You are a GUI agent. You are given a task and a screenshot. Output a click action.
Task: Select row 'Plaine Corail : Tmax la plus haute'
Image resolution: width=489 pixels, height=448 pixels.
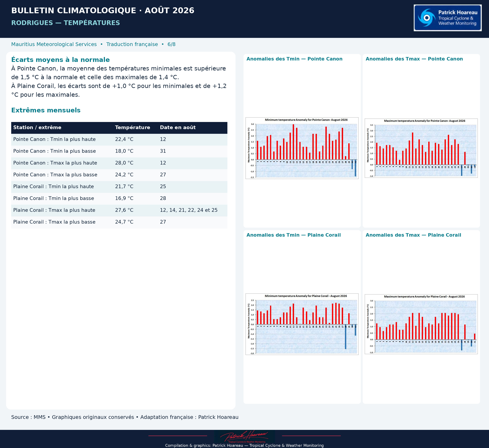pos(119,210)
